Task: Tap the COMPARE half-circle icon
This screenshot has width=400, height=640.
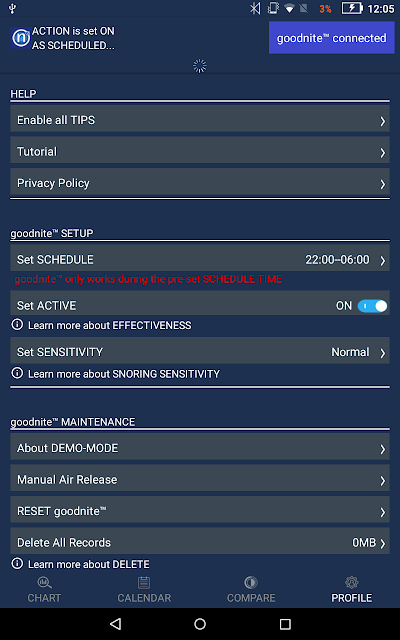Action: coord(251,582)
